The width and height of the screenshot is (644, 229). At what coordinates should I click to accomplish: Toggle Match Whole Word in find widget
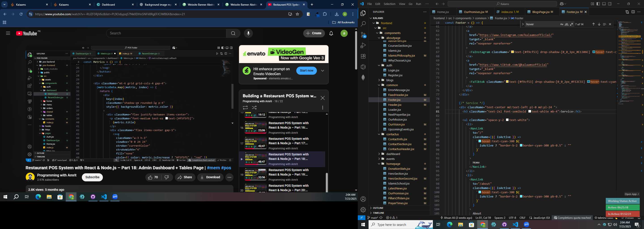click(x=566, y=24)
